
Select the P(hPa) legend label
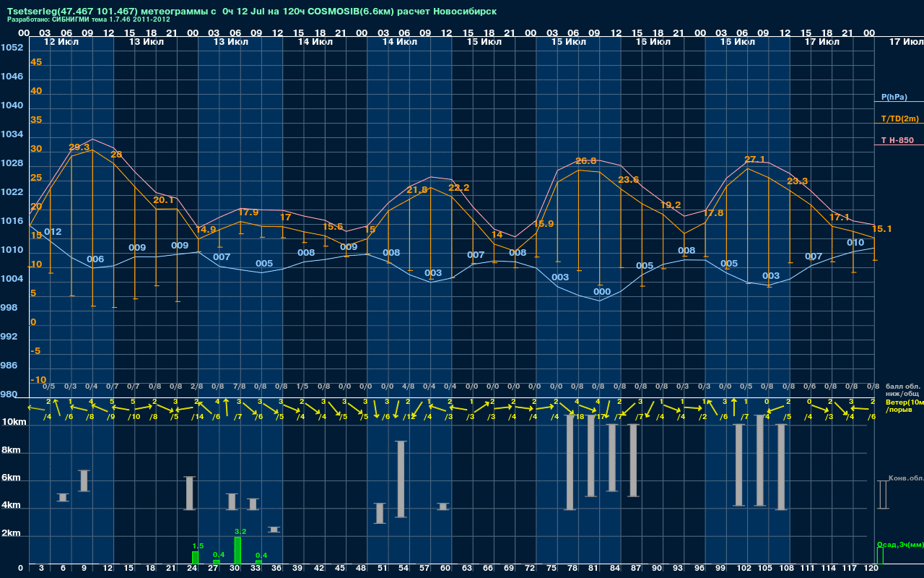point(894,97)
